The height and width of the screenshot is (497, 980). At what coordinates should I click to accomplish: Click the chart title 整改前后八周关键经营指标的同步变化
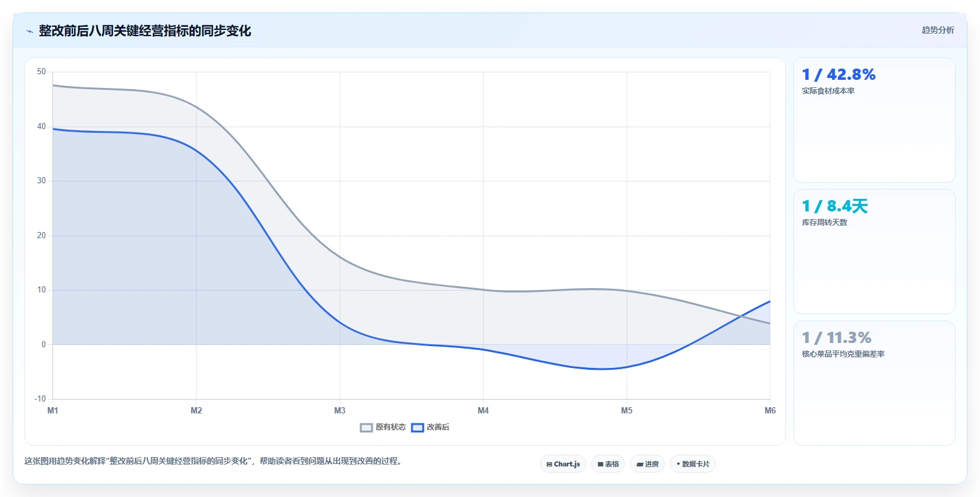tap(145, 31)
